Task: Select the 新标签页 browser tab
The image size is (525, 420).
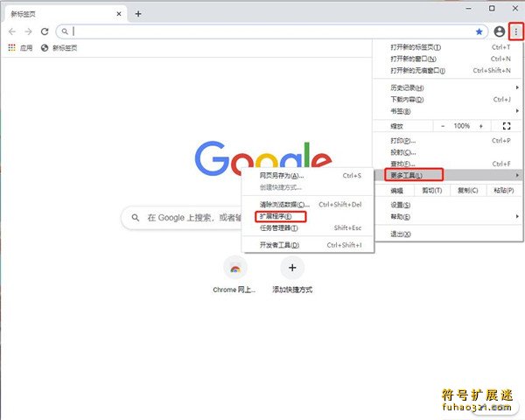Action: [64, 14]
